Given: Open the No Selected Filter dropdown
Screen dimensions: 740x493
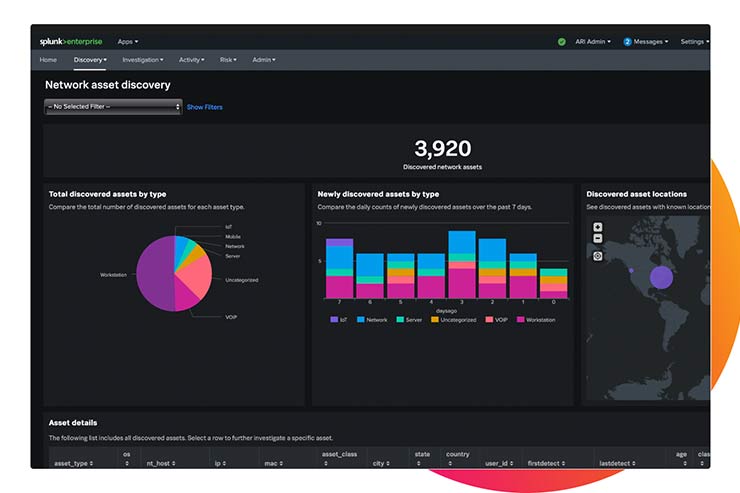Looking at the screenshot, I should point(113,106).
